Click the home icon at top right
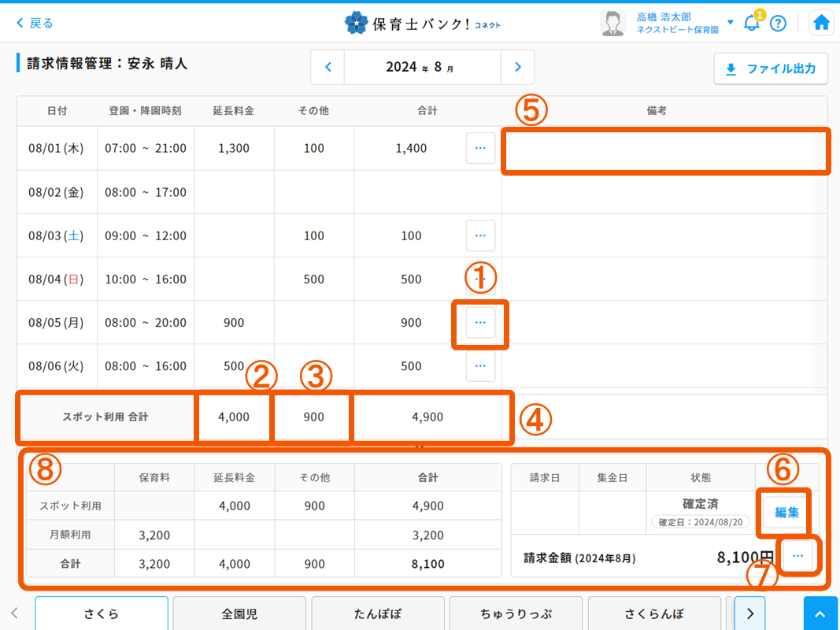This screenshot has width=840, height=630. pyautogui.click(x=821, y=23)
